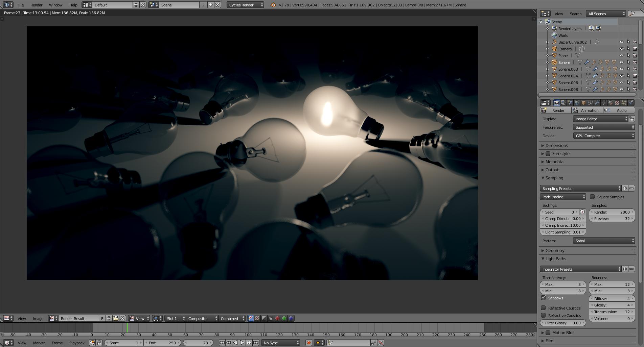Open the Modifiers properties wrench icon
644x347 pixels.
(597, 103)
